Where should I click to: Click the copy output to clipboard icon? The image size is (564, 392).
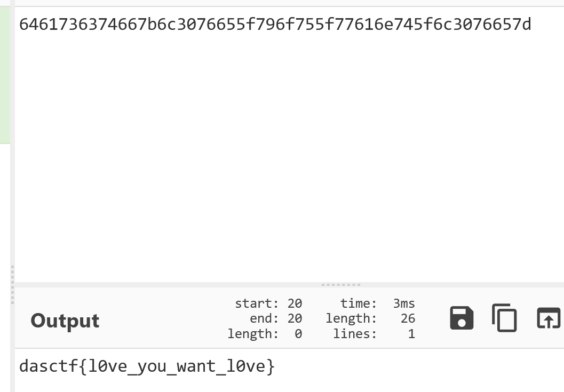[504, 318]
